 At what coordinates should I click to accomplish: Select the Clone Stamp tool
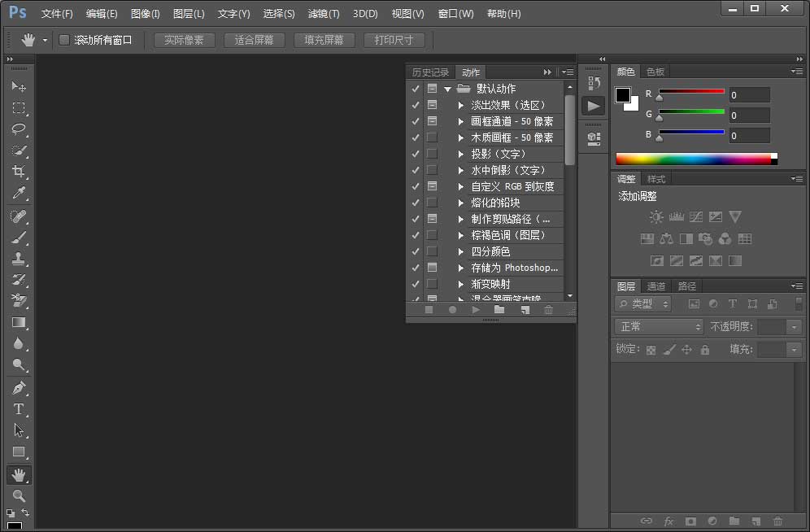(x=19, y=259)
